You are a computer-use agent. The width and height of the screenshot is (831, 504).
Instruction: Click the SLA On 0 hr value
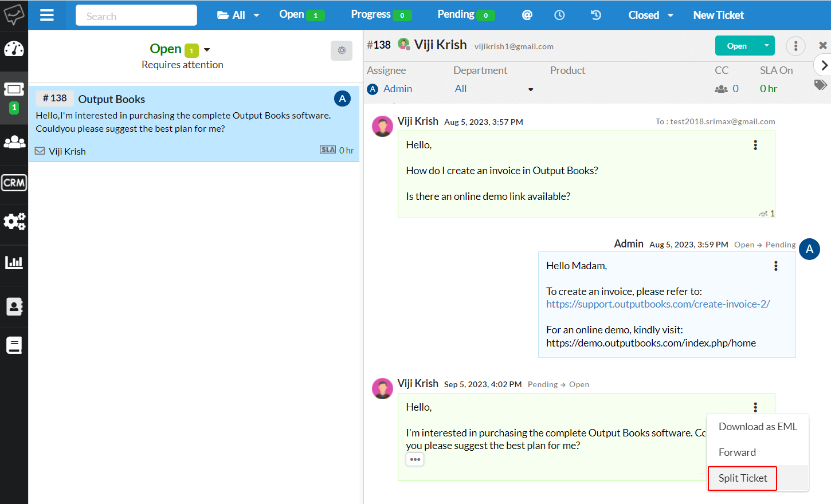pyautogui.click(x=769, y=89)
